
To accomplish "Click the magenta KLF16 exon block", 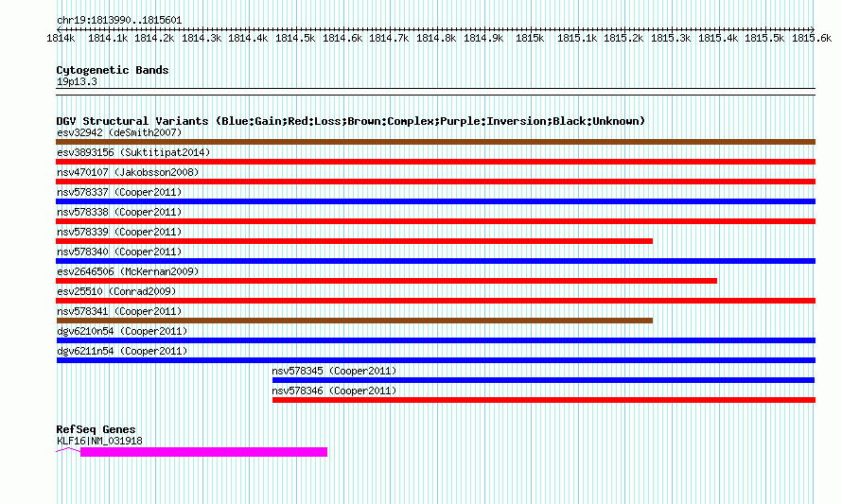I will coord(203,452).
